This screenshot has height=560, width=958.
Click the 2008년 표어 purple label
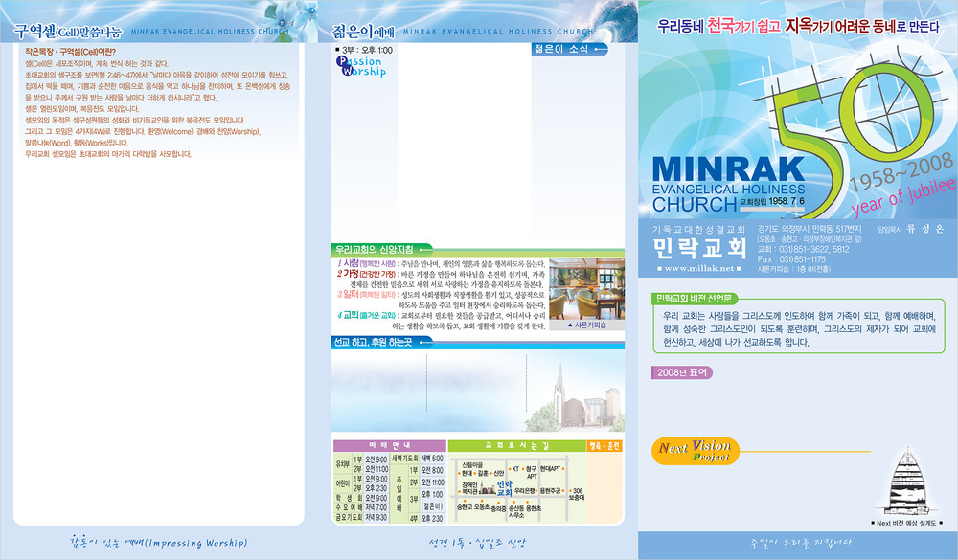(684, 372)
